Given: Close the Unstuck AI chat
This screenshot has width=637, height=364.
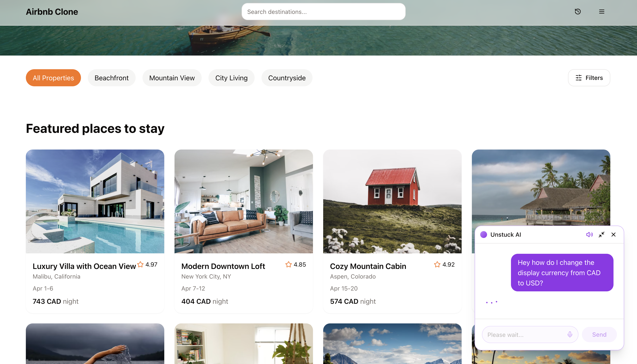Looking at the screenshot, I should point(613,235).
